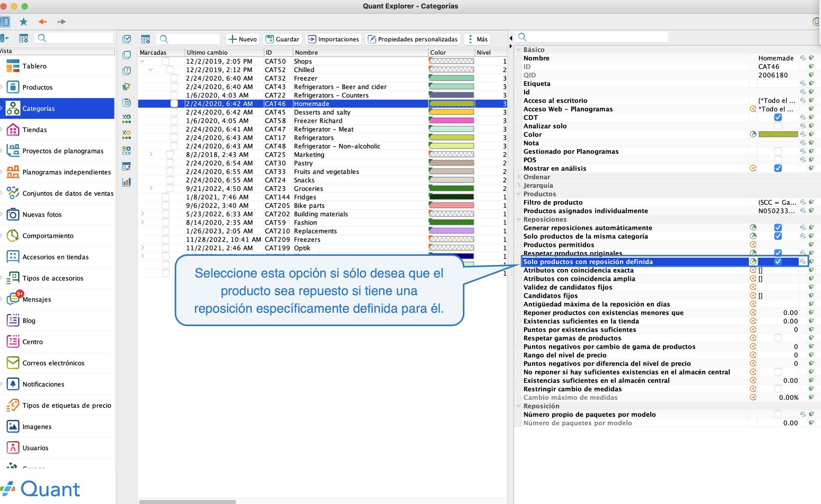Image resolution: width=821 pixels, height=504 pixels.
Task: Click the Nuevo button
Action: click(242, 39)
